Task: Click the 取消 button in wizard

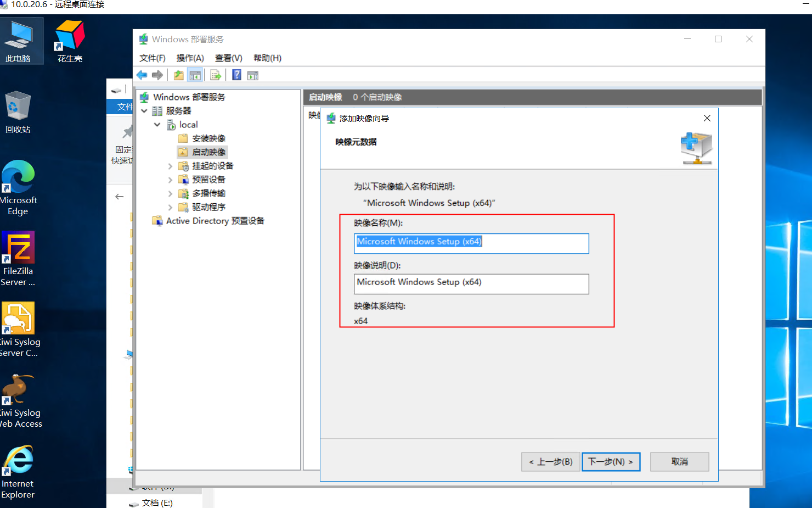Action: pyautogui.click(x=679, y=462)
